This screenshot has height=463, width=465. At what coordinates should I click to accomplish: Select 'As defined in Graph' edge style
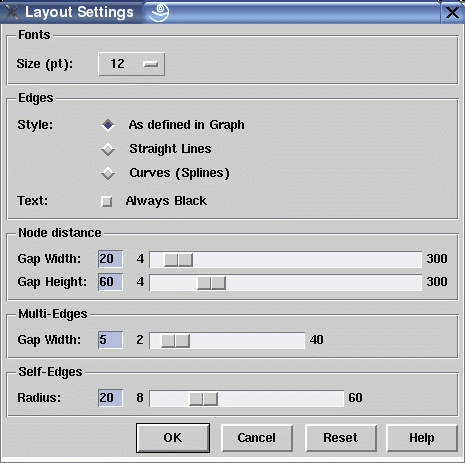pos(108,125)
